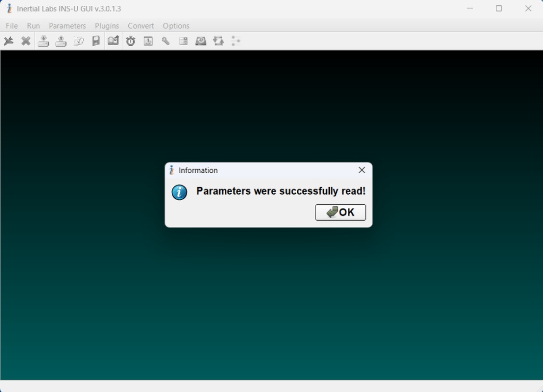Open the Plugins menu
Screen dimensions: 543x392
pos(107,25)
